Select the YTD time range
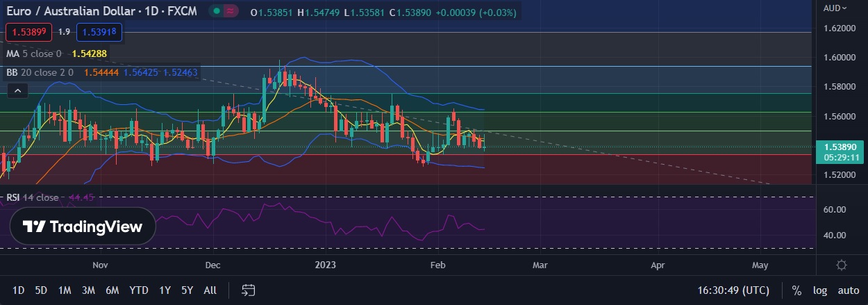This screenshot has width=868, height=305. coord(138,290)
